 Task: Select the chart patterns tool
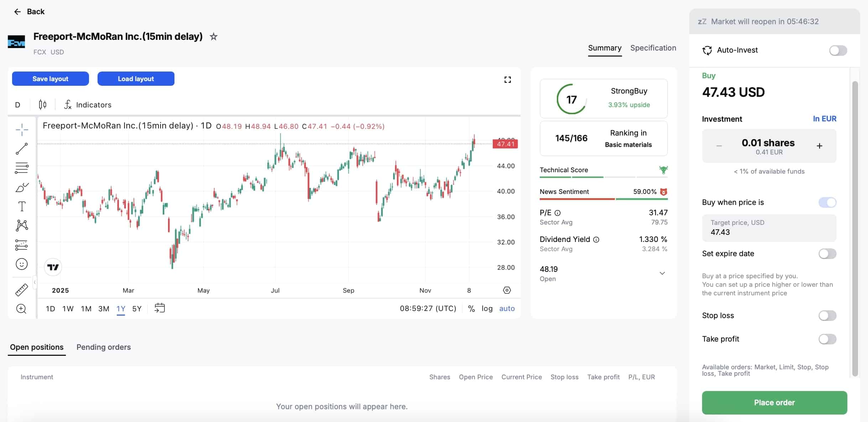coord(22,225)
